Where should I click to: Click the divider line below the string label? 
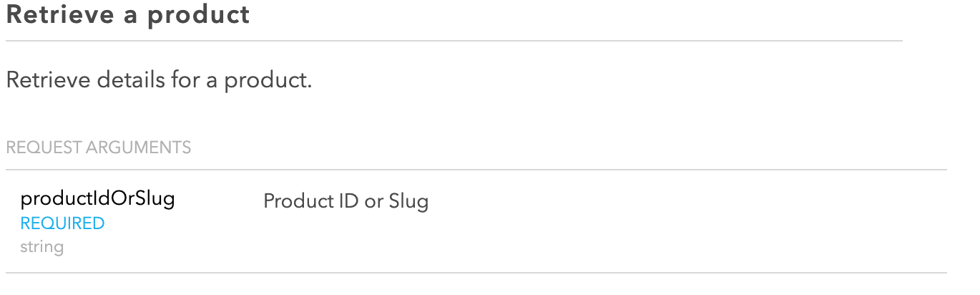pos(476,273)
